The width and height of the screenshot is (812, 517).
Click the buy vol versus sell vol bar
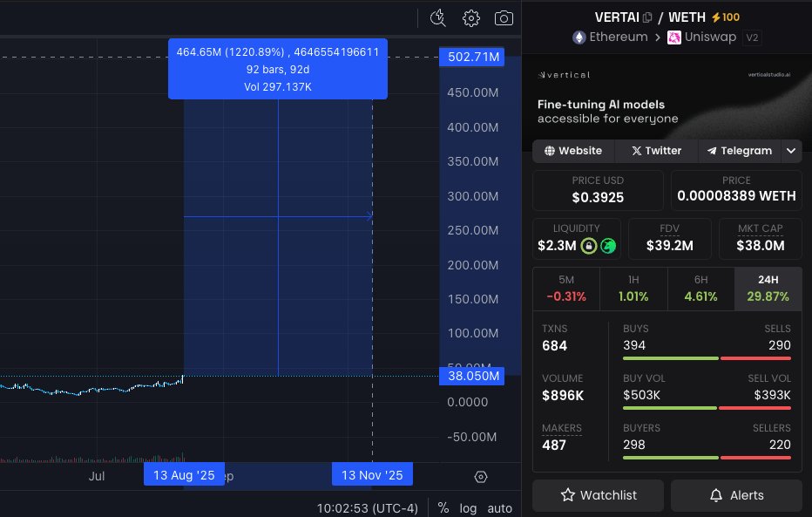707,408
